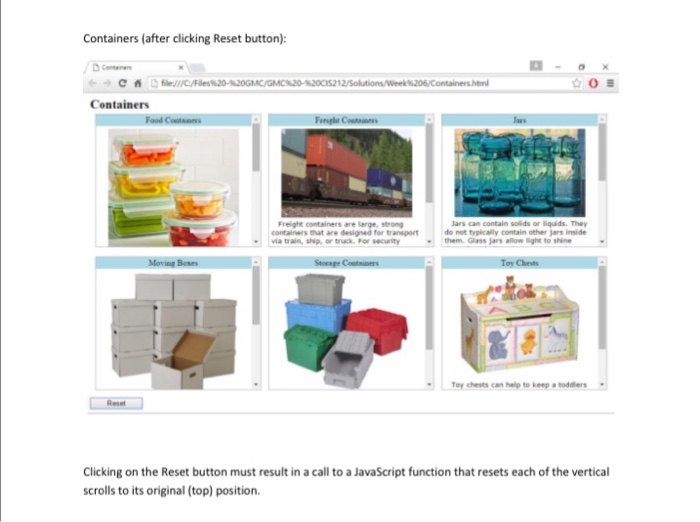Click up arrow of Food Containers scrollbar

pos(256,119)
